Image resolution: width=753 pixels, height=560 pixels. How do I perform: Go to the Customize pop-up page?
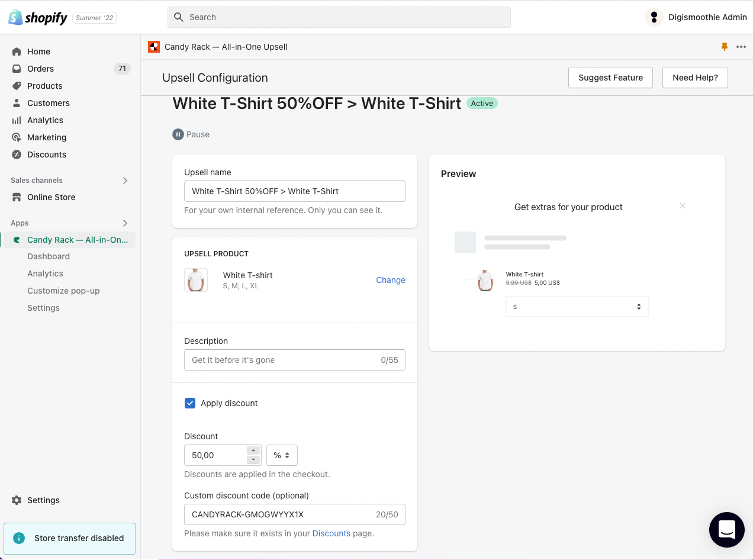tap(63, 290)
